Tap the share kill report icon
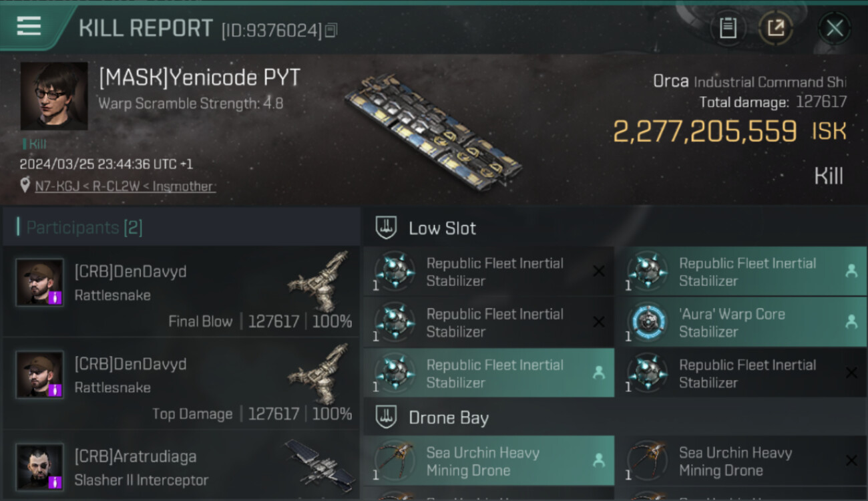Image resolution: width=868 pixels, height=501 pixels. [775, 28]
